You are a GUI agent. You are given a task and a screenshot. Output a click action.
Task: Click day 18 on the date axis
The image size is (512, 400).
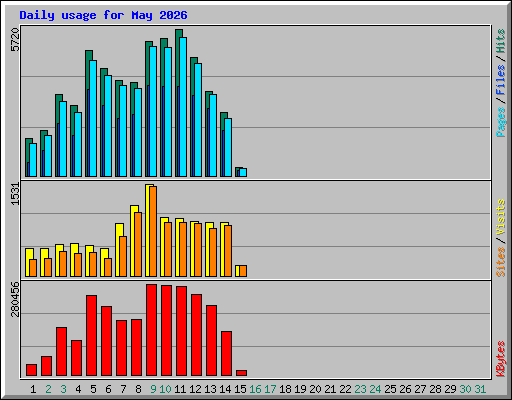285,389
